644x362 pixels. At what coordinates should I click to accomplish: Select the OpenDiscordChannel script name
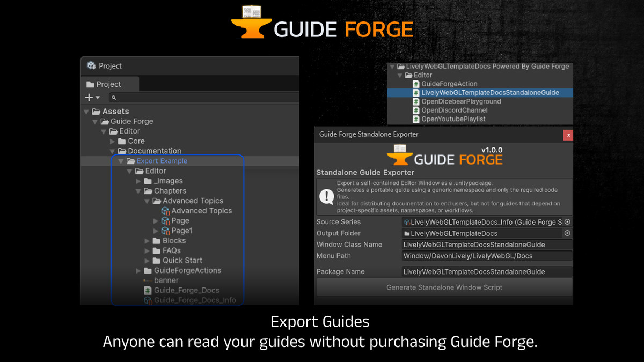(455, 110)
